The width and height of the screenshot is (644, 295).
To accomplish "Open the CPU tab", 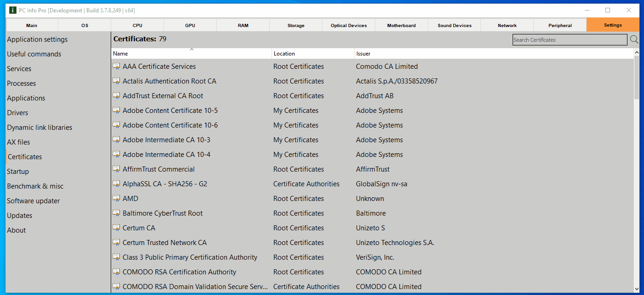I will (137, 25).
